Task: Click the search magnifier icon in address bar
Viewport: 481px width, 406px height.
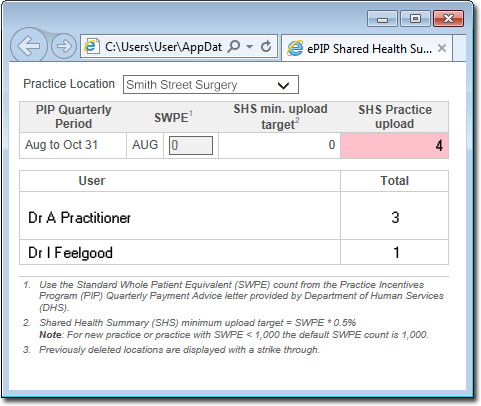Action: click(234, 46)
